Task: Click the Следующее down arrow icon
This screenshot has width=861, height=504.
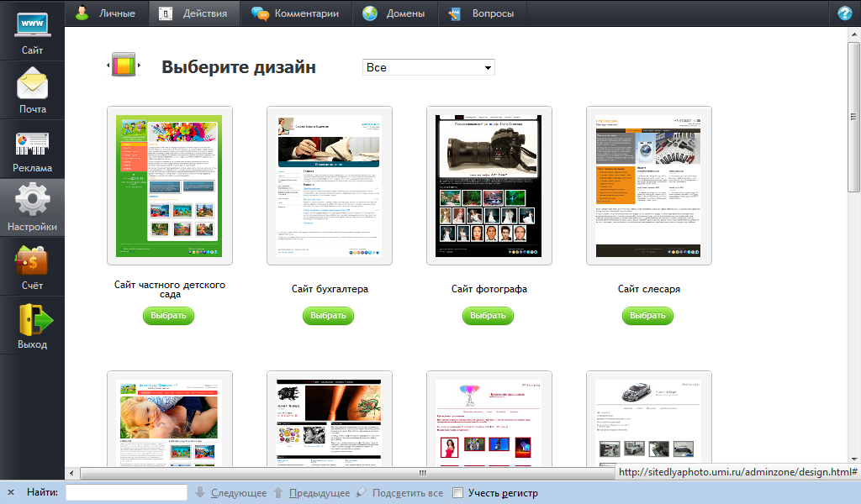Action: (x=200, y=492)
